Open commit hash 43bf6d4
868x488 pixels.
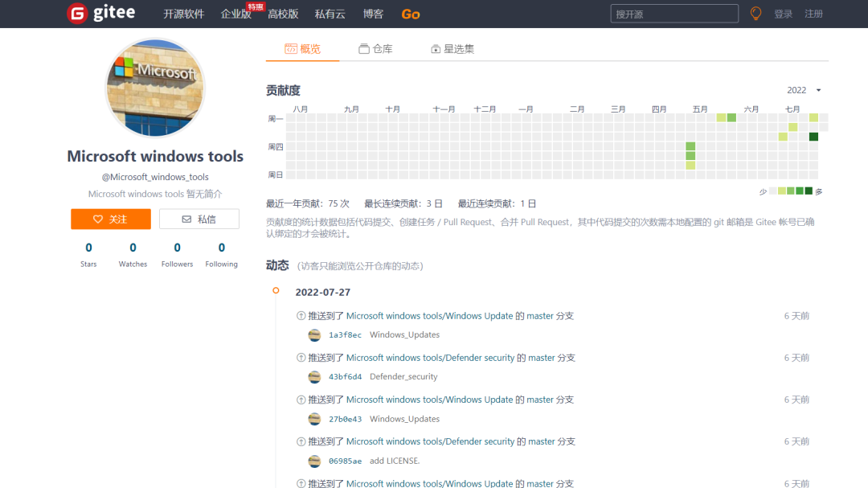[x=345, y=377]
